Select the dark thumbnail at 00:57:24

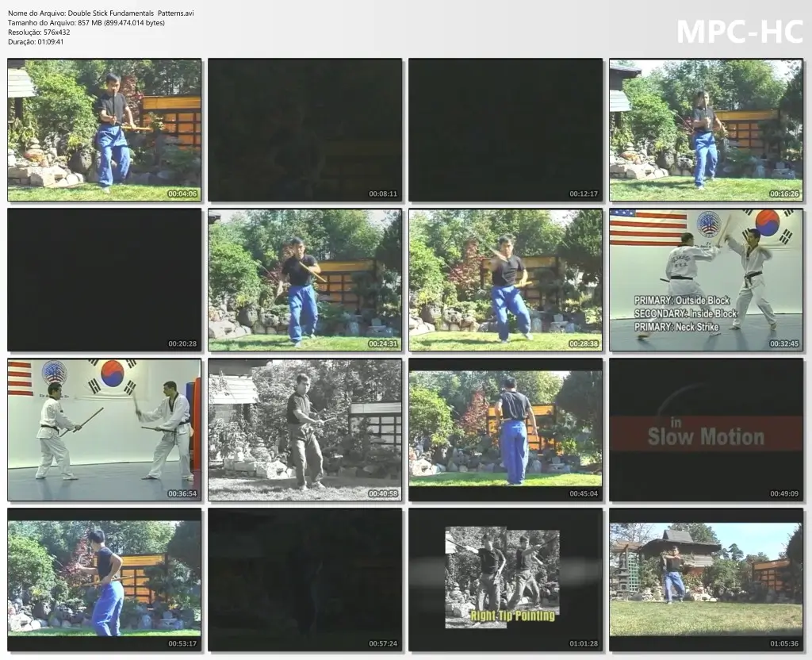305,579
